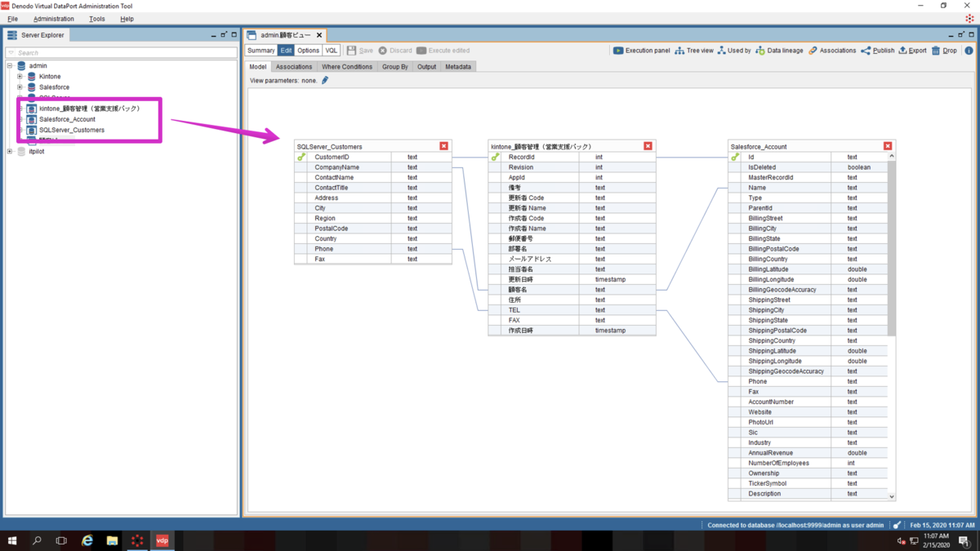The width and height of the screenshot is (980, 551).
Task: Open the Windows Start menu
Action: coord(12,540)
